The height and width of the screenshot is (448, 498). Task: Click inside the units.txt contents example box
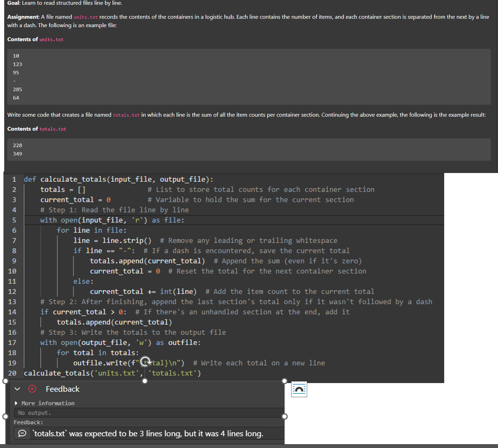coord(248,76)
